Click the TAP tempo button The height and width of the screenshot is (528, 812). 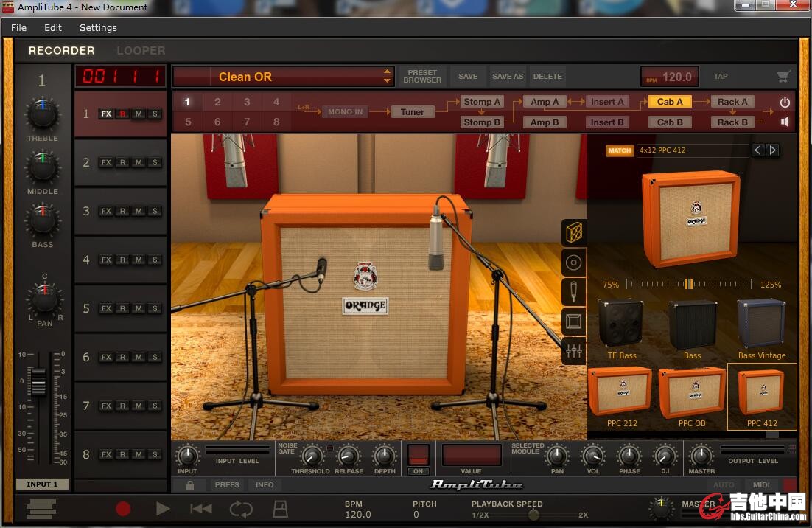coord(721,77)
